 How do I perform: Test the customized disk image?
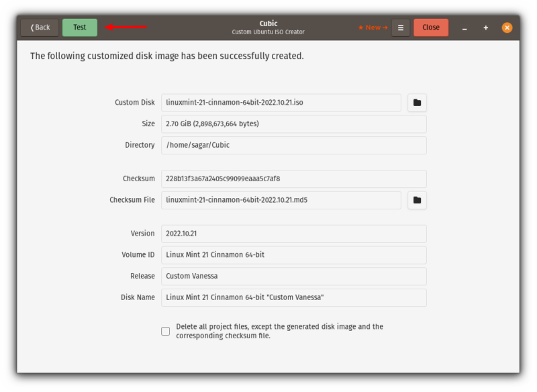tap(79, 28)
